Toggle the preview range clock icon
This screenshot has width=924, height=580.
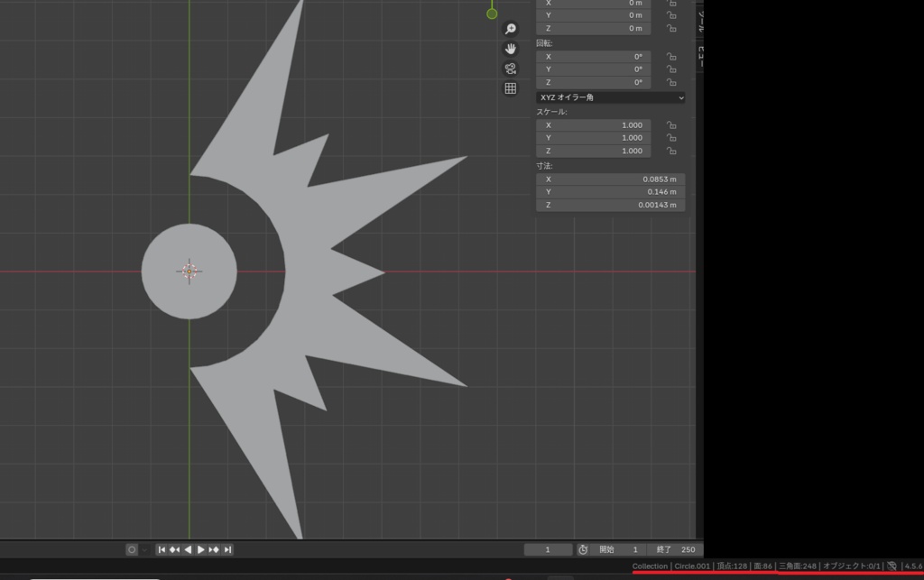[583, 549]
